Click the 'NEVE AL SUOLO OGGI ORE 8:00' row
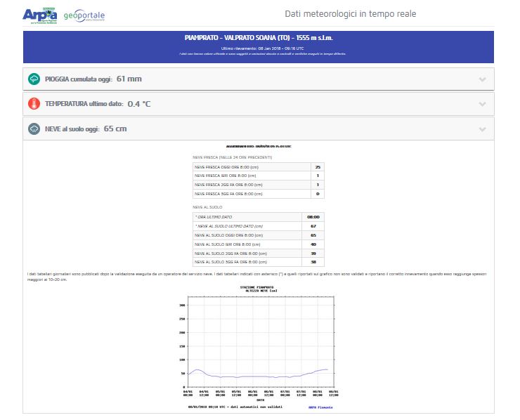520x420 pixels. [259, 235]
